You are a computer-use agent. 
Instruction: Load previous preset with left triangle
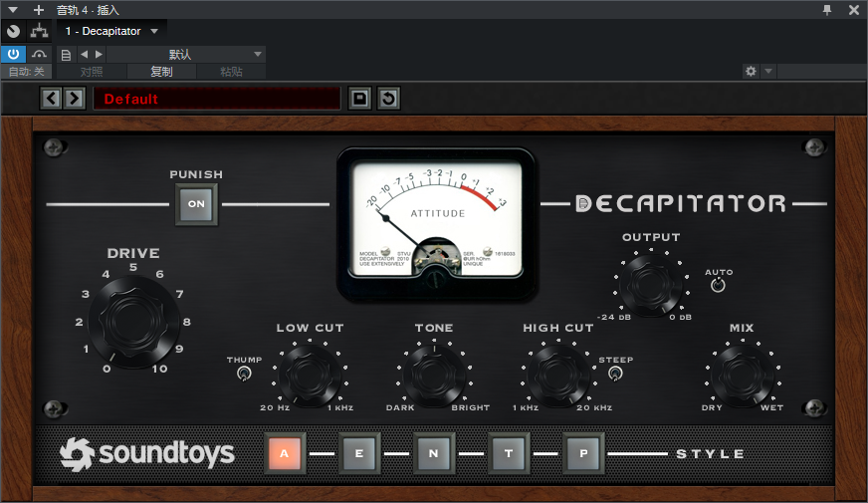[x=85, y=55]
